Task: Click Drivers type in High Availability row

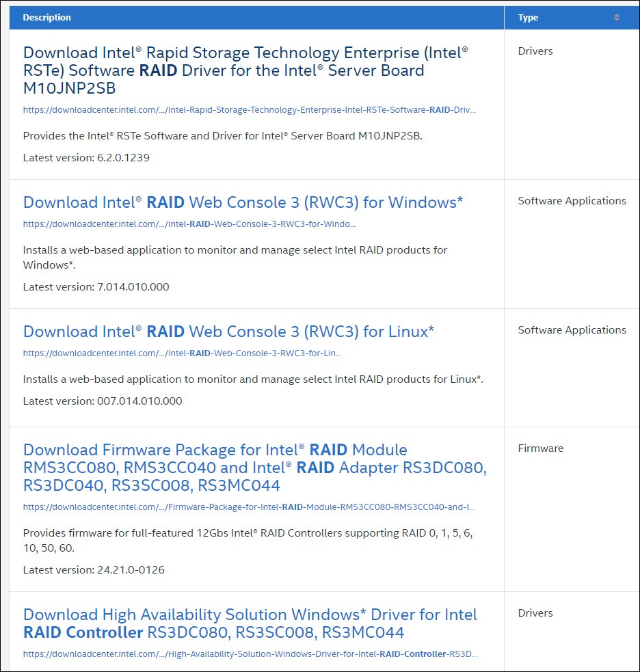Action: pyautogui.click(x=535, y=613)
